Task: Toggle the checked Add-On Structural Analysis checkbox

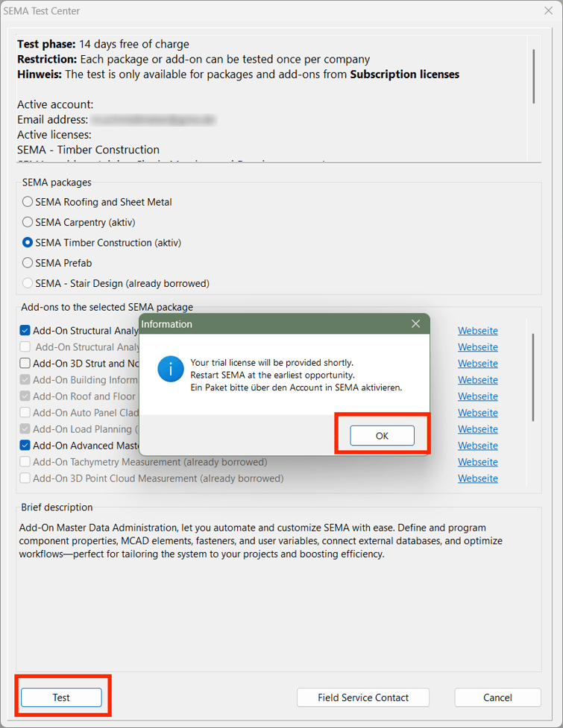Action: (25, 331)
